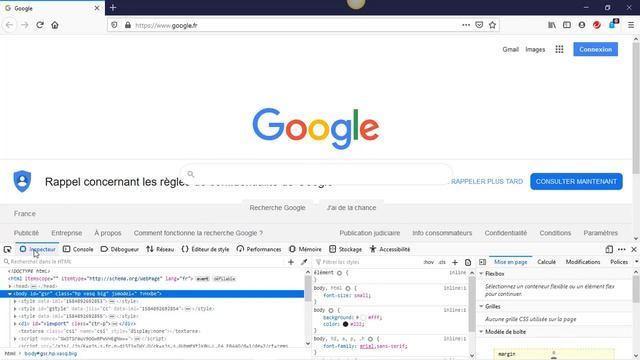The width and height of the screenshot is (640, 360).
Task: Select the Modifications sidebar tab
Action: (x=583, y=262)
